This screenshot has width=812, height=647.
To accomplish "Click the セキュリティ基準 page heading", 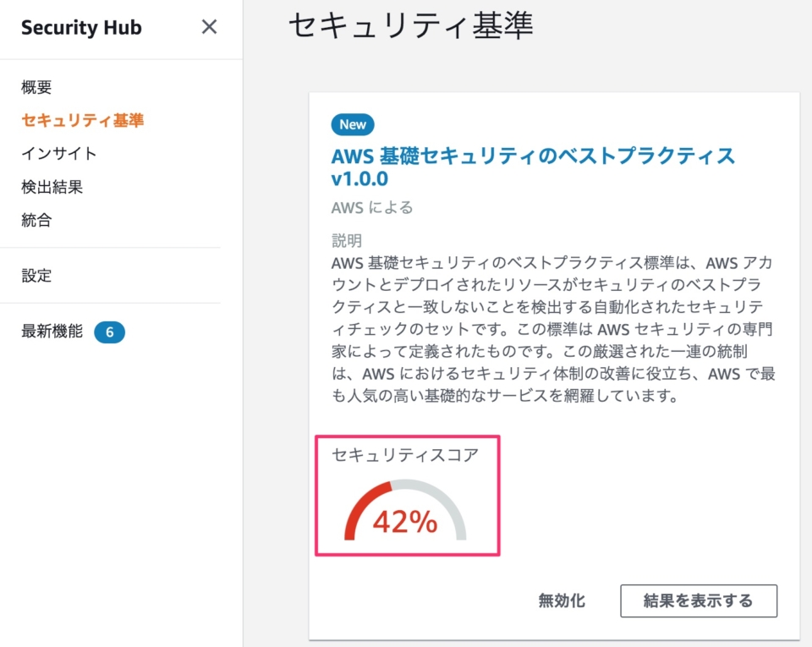I will point(411,25).
